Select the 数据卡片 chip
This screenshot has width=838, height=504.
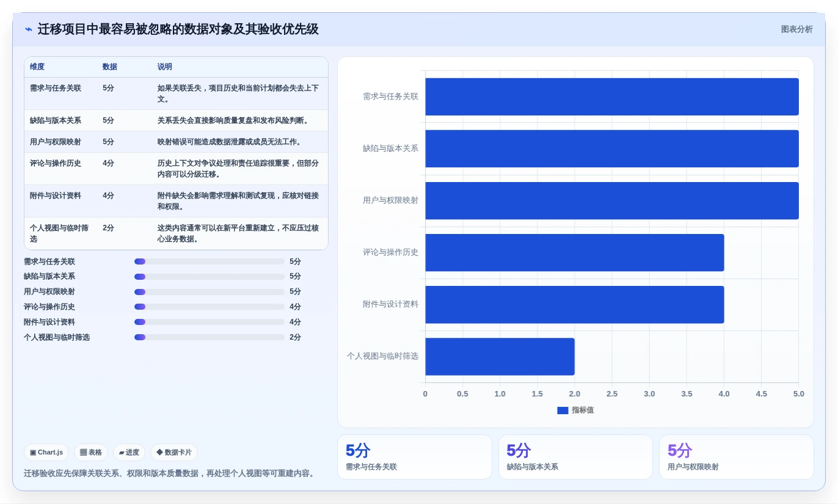tap(174, 453)
